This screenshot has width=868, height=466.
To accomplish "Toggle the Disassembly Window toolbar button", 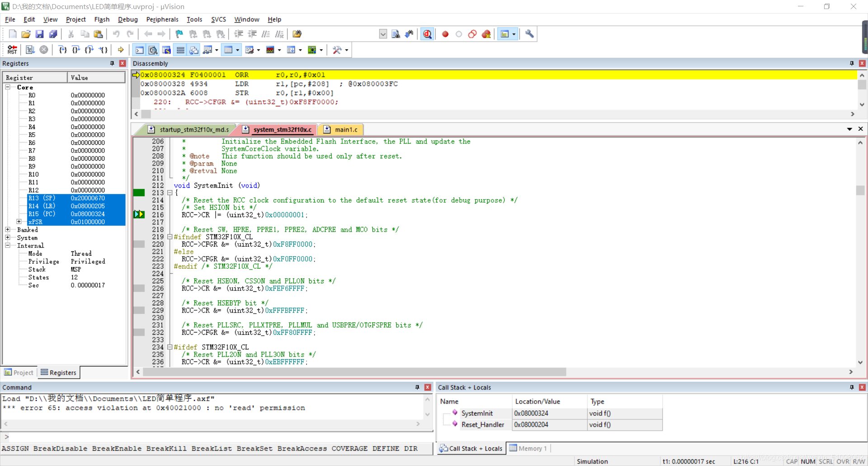I will coord(153,50).
